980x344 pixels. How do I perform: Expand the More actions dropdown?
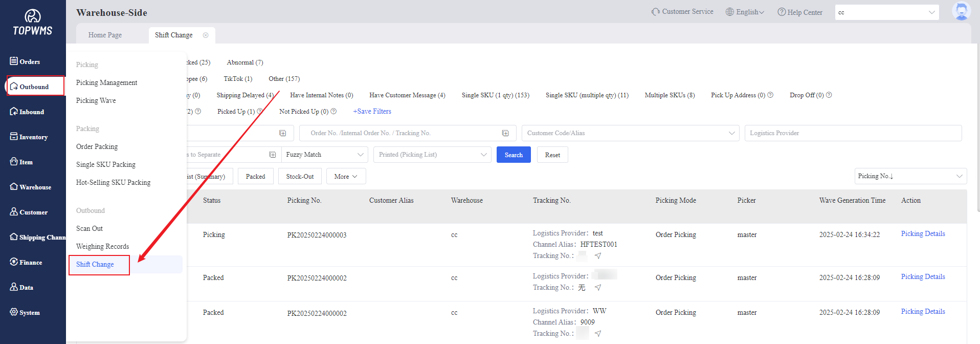pos(346,177)
